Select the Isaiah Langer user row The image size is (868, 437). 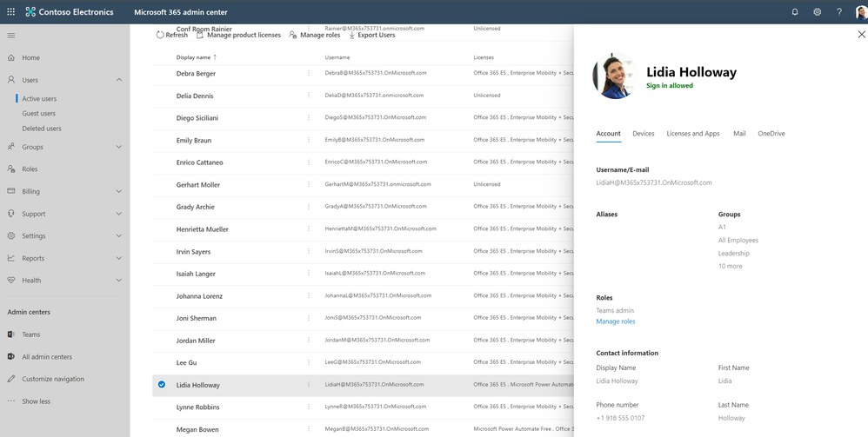tap(363, 274)
